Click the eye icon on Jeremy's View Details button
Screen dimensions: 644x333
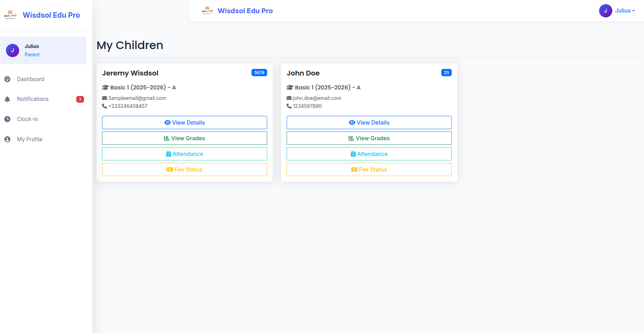tap(167, 122)
